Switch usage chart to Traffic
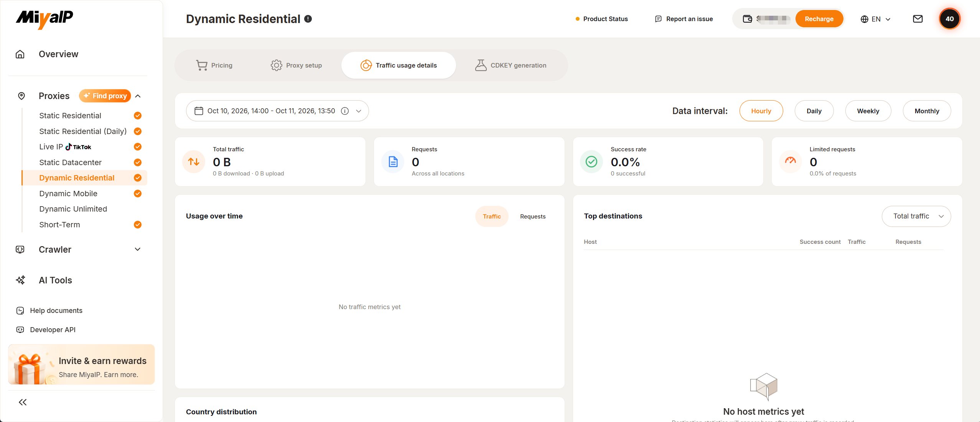This screenshot has height=422, width=980. (x=492, y=217)
